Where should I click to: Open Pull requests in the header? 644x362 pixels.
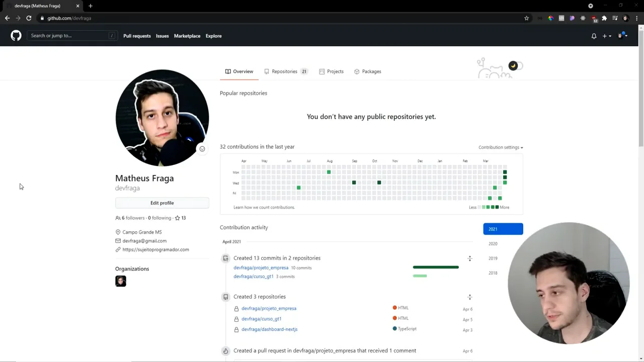137,36
